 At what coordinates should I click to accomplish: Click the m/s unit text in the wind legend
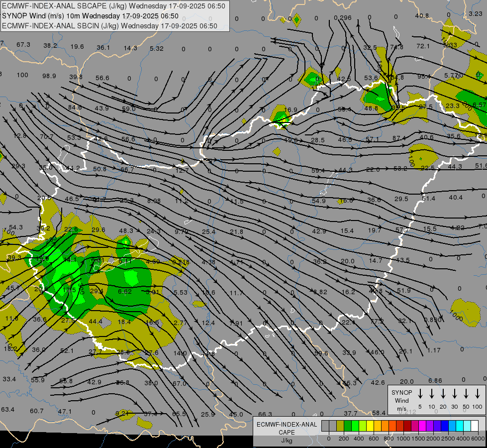point(401,409)
